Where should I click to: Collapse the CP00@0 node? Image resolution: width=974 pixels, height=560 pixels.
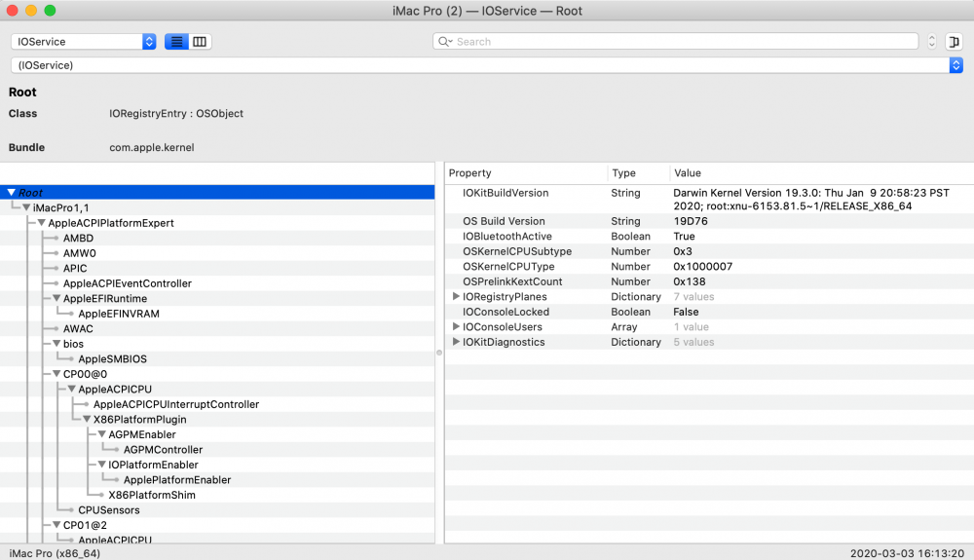[x=56, y=374]
